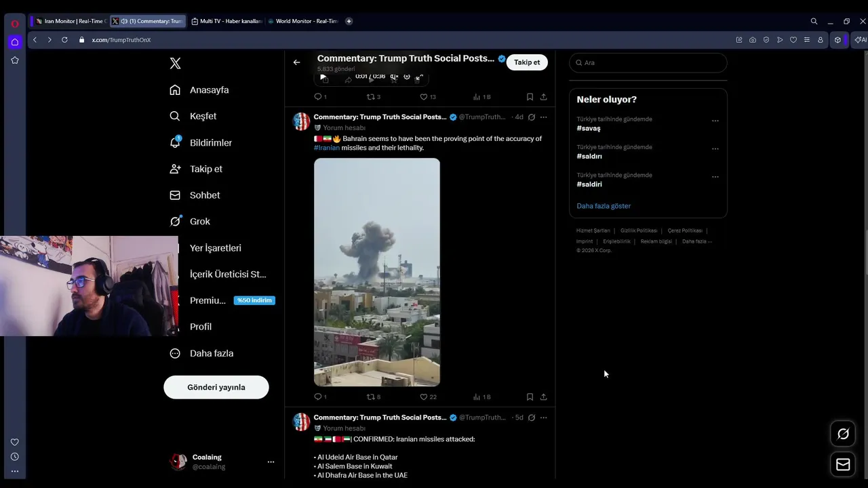This screenshot has height=488, width=868.
Task: Follow account with Takip et header button
Action: 527,62
